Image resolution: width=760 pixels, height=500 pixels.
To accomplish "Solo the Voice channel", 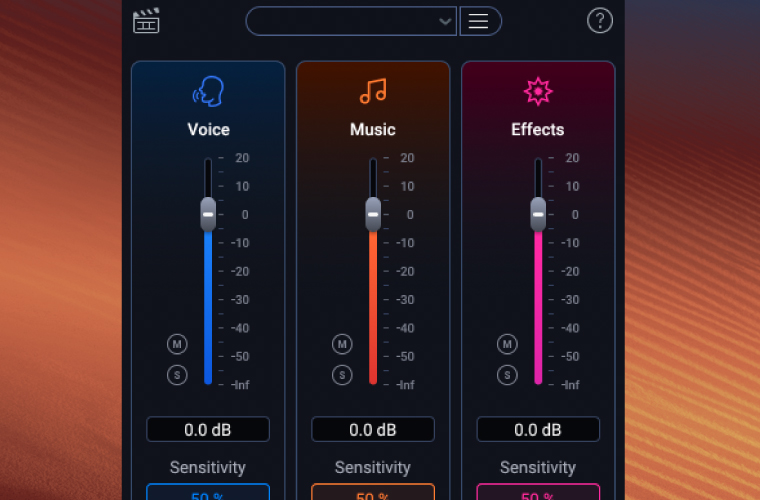I will tap(177, 375).
